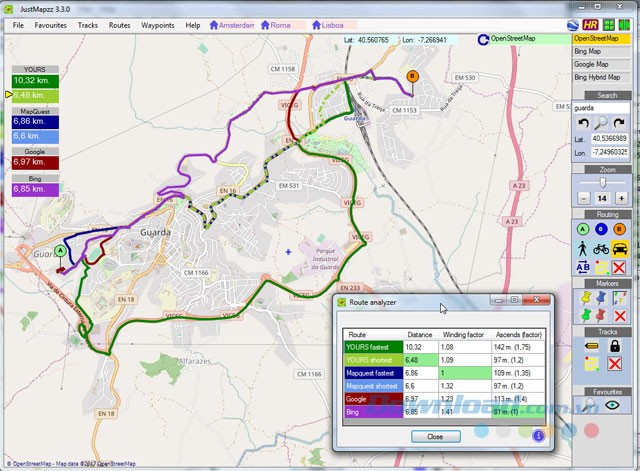Screen dimensions: 640x471
Task: Close the Route analyzer dialog
Action: (435, 437)
